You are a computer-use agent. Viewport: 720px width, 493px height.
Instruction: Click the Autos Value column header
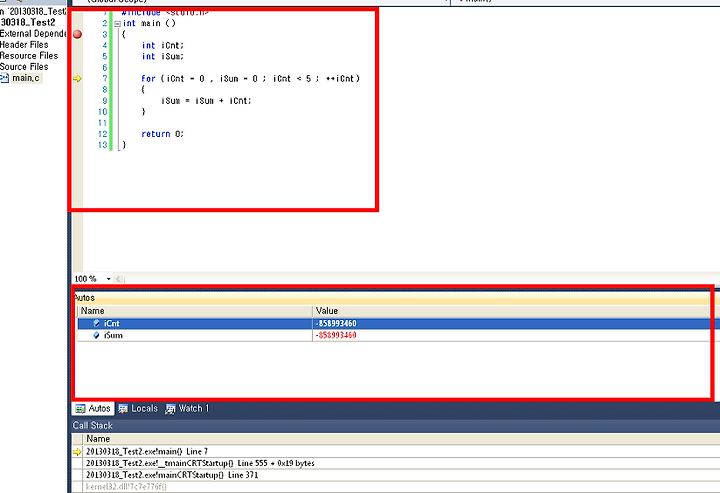coord(512,311)
